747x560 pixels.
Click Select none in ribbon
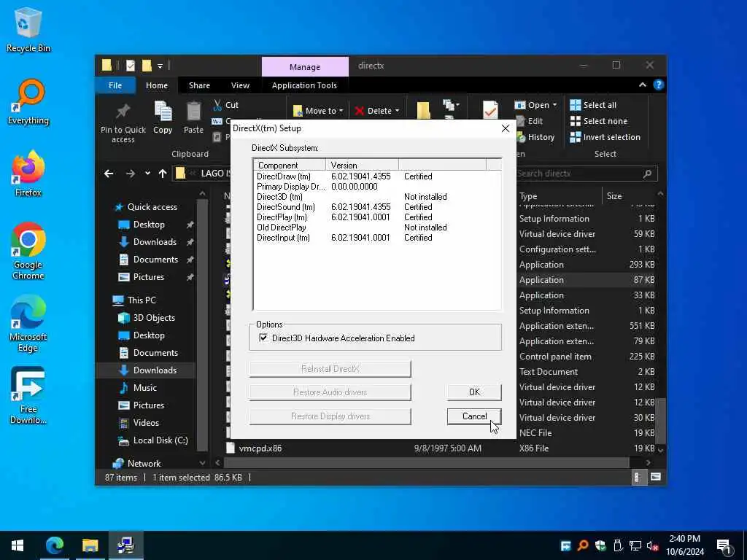coord(599,121)
